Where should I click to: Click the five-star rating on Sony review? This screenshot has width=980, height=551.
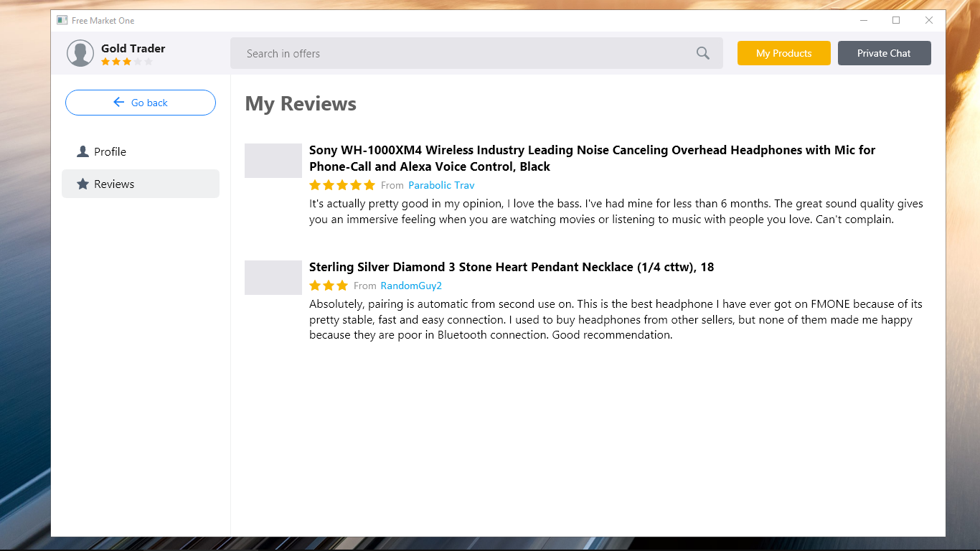coord(342,185)
